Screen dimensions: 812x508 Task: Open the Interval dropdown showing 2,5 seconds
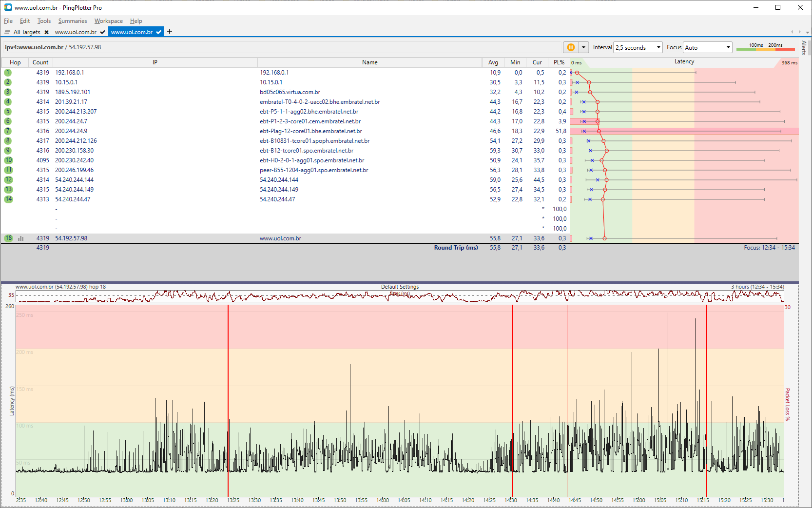point(638,47)
